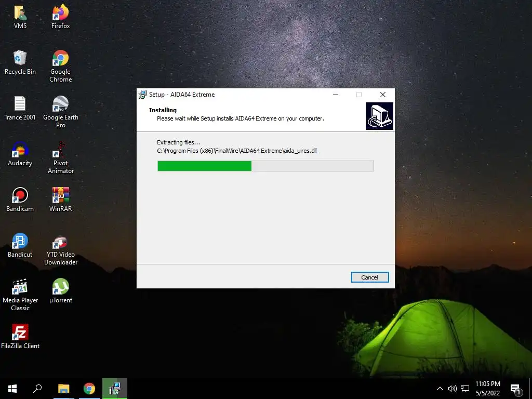Launch Google Earth Pro shortcut
Image resolution: width=532 pixels, height=399 pixels.
coord(60,112)
